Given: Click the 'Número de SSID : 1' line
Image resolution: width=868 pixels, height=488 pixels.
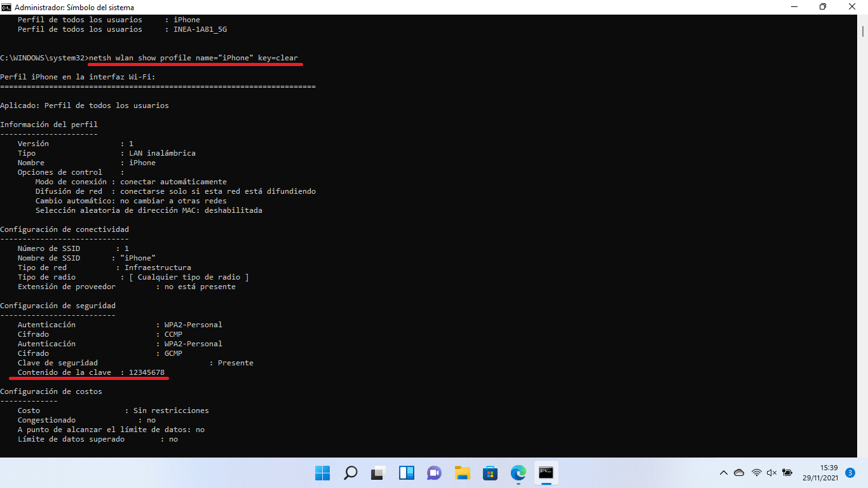Looking at the screenshot, I should [73, 248].
